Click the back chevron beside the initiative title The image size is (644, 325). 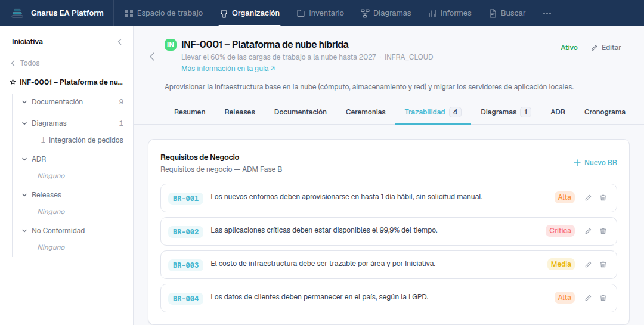pyautogui.click(x=153, y=57)
